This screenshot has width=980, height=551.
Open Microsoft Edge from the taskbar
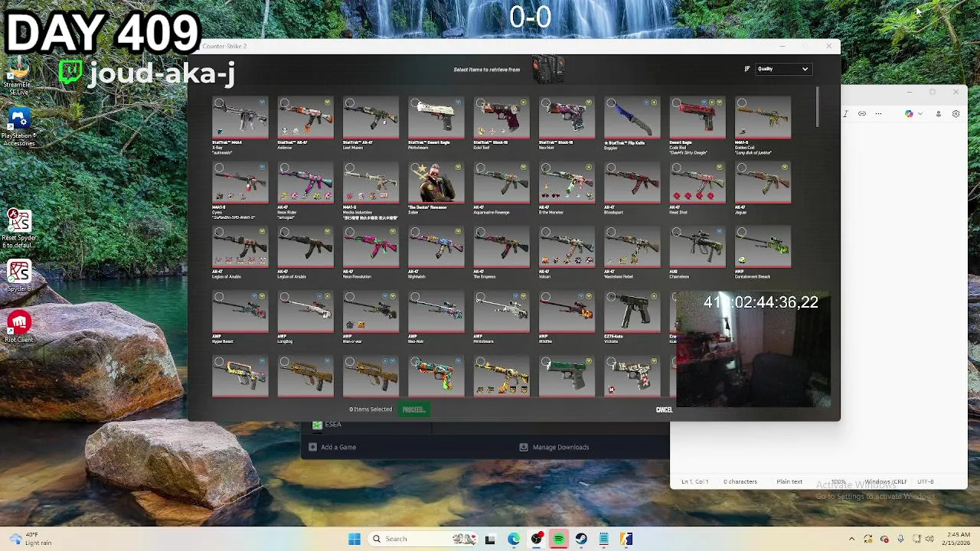[x=514, y=539]
